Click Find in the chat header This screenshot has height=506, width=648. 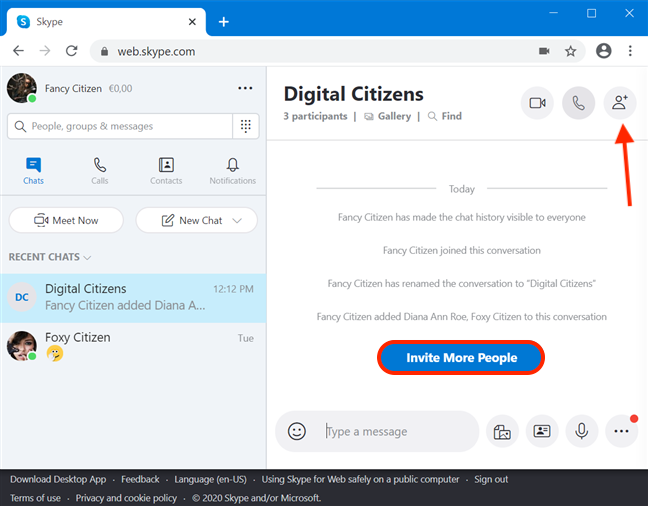(x=445, y=117)
